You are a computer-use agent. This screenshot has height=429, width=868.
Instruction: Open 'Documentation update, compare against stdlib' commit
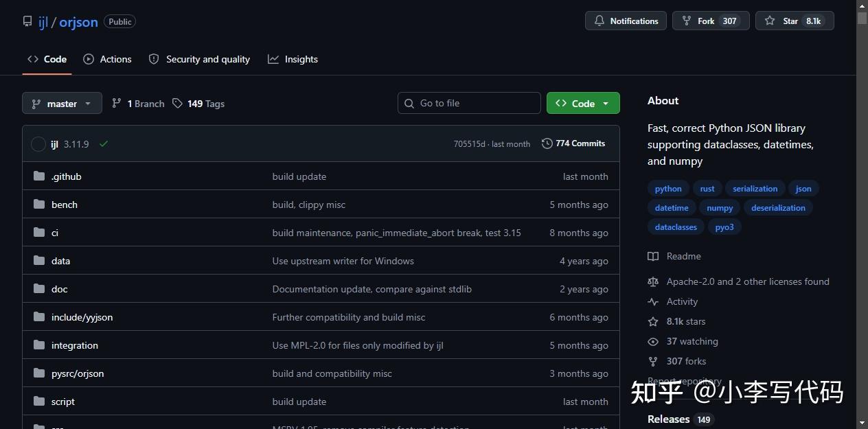(372, 289)
